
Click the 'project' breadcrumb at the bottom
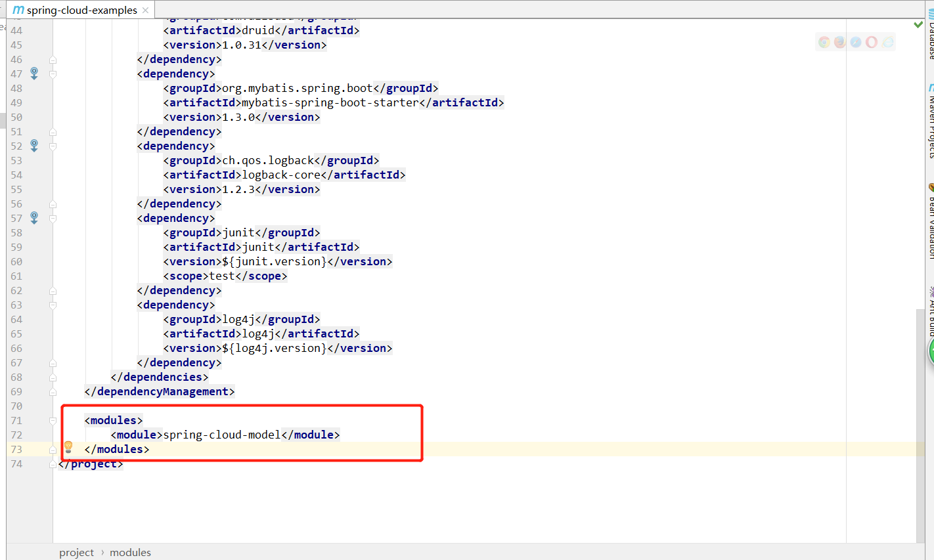coord(76,552)
